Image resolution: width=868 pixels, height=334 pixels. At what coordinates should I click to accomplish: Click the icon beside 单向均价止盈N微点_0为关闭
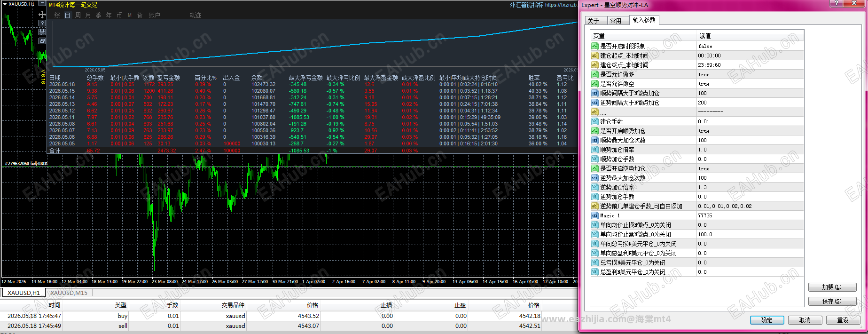coord(595,234)
